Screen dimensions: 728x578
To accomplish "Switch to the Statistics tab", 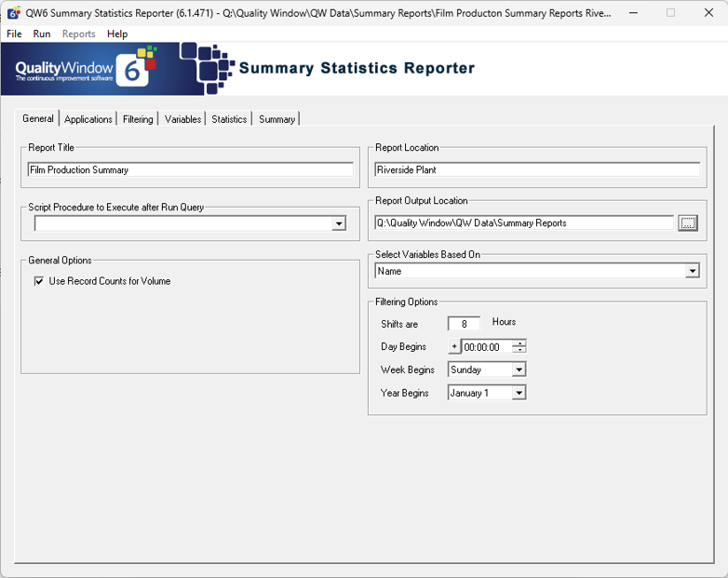I will pos(229,119).
